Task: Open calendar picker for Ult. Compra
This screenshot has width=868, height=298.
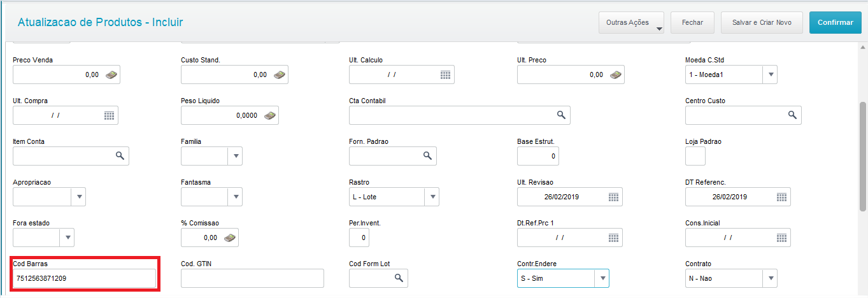Action: point(110,115)
